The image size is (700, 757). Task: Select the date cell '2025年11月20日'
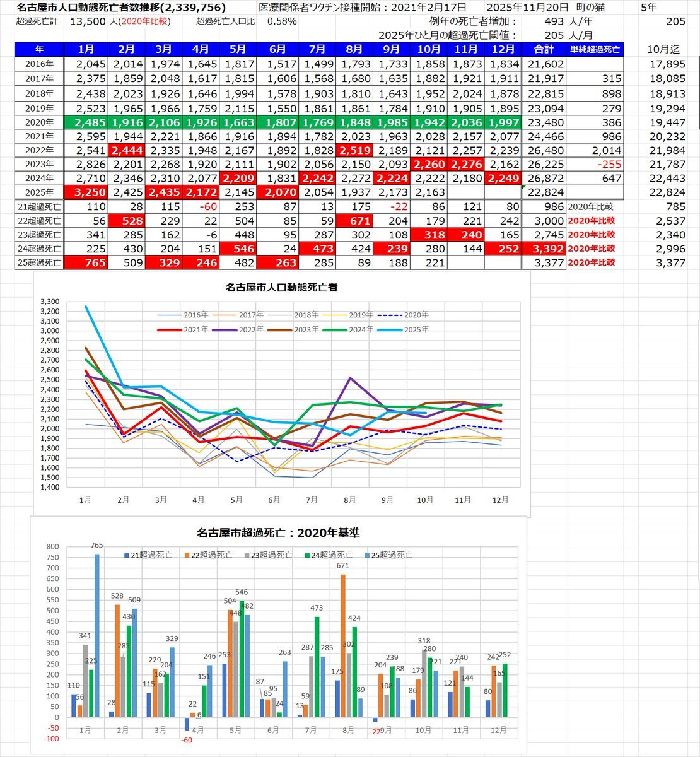point(527,8)
